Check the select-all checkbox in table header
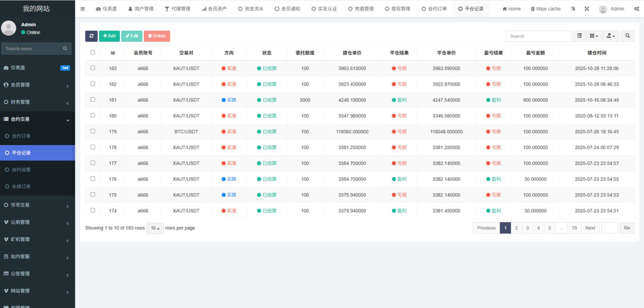This screenshot has height=308, width=644. (x=93, y=52)
